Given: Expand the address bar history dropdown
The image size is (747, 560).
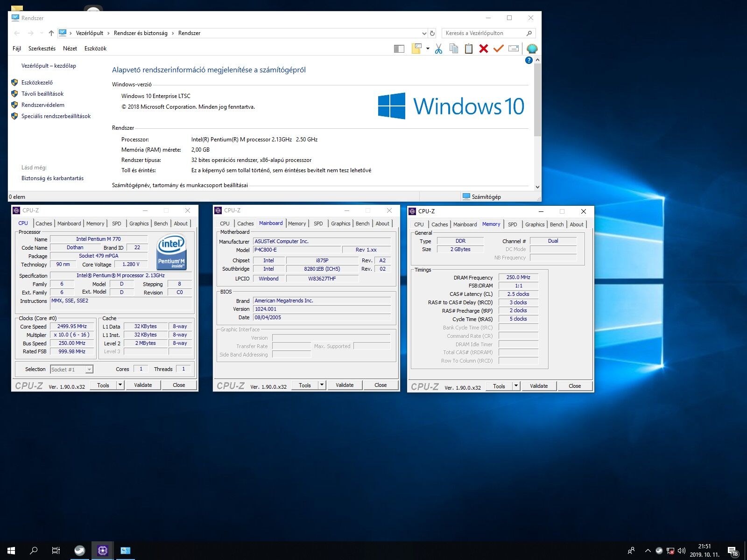Looking at the screenshot, I should point(424,33).
